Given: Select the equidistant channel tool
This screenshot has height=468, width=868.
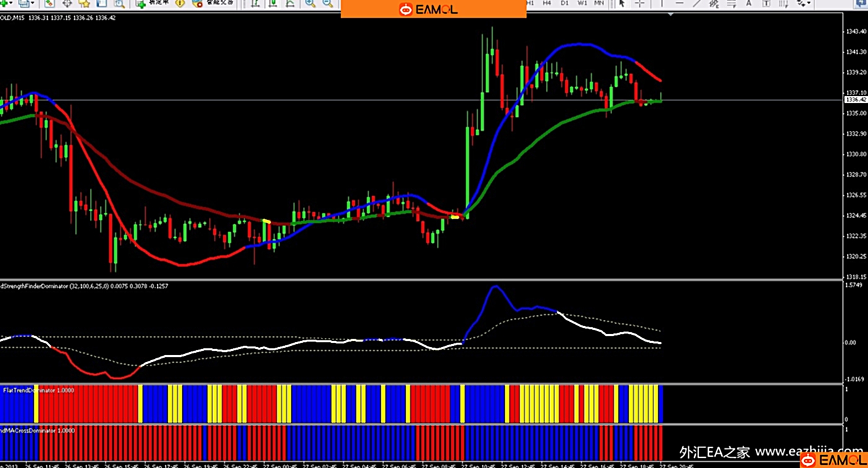Looking at the screenshot, I should click(x=714, y=3).
